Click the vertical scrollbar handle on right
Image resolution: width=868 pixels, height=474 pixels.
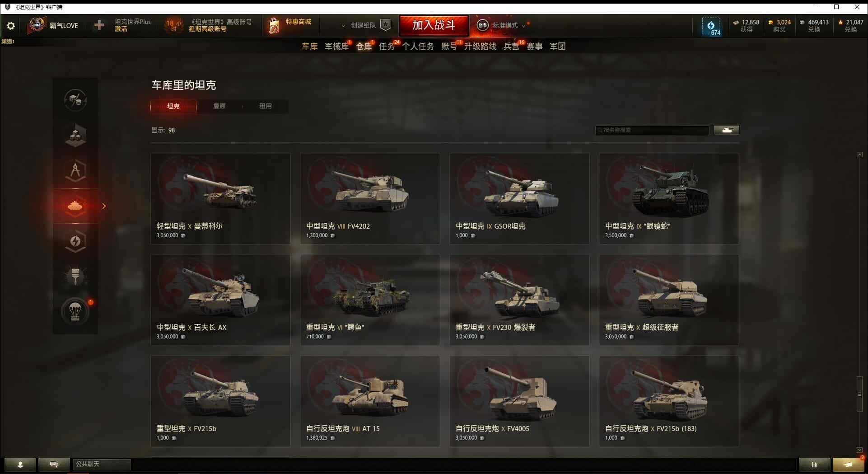pos(859,394)
